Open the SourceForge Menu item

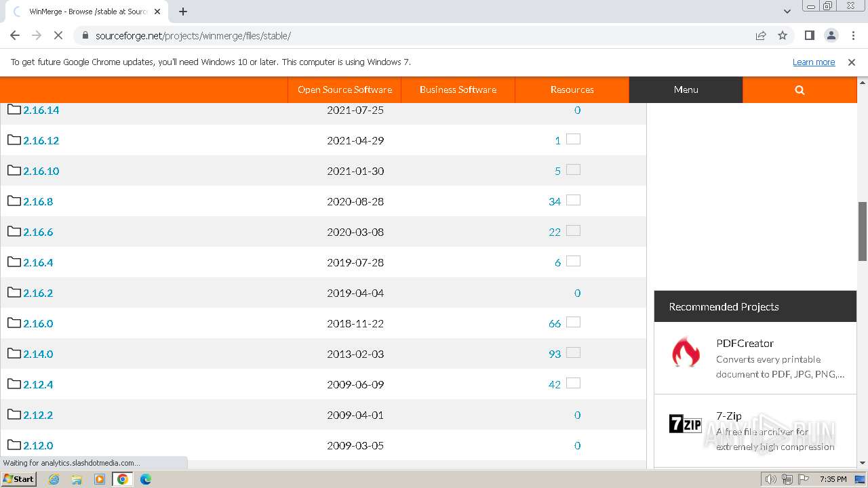click(686, 89)
